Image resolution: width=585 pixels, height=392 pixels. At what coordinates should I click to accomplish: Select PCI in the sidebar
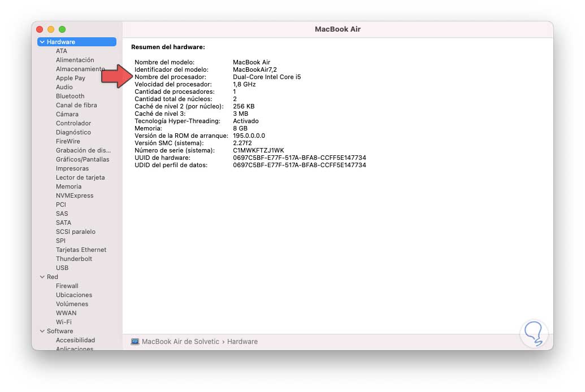[x=61, y=205]
